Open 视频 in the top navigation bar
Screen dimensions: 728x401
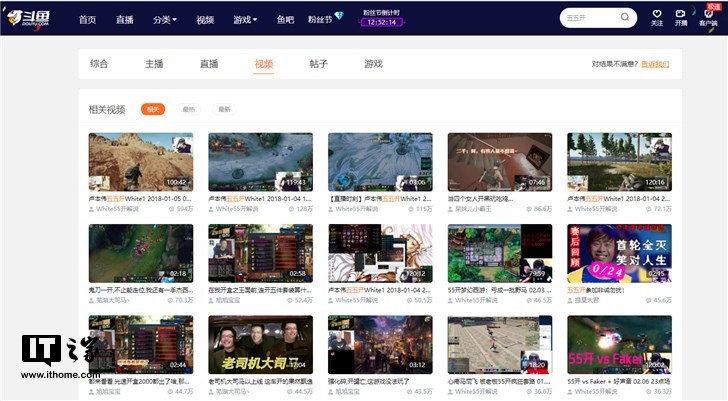click(x=205, y=19)
